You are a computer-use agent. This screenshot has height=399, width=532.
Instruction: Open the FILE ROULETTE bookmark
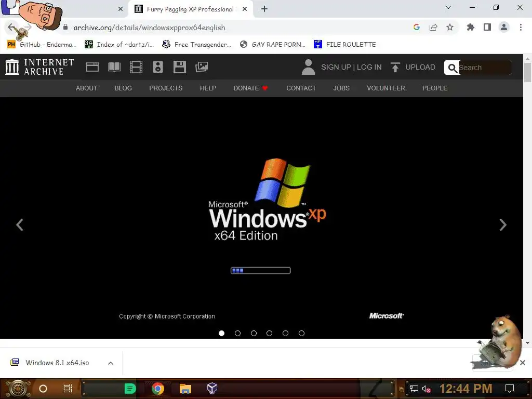(x=345, y=45)
